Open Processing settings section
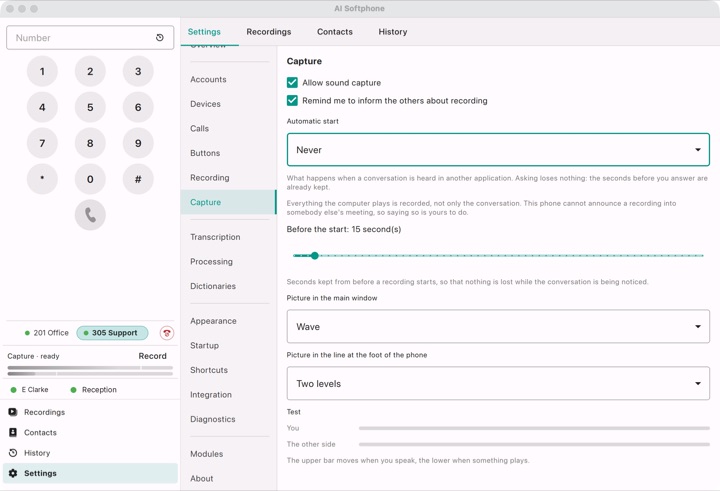The height and width of the screenshot is (491, 720). [228, 261]
